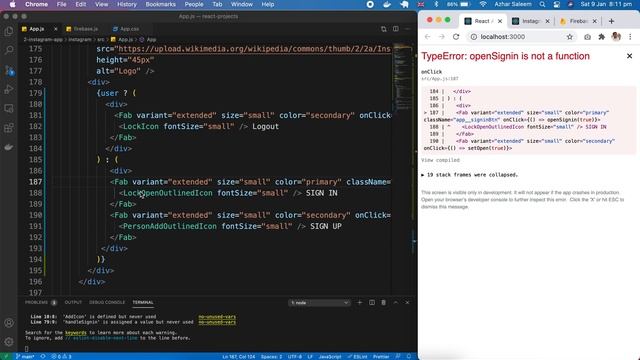This screenshot has height=360, width=640.
Task: Click the first no-unused-vars link in terminal
Action: click(x=217, y=316)
